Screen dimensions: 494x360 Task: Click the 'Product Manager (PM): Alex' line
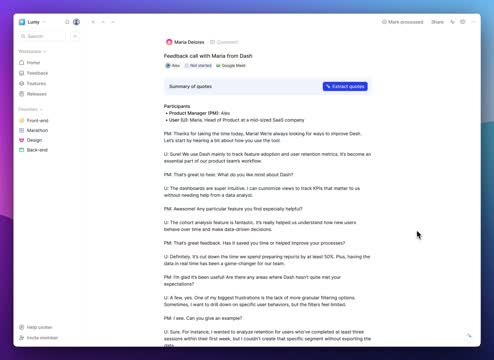coord(199,113)
